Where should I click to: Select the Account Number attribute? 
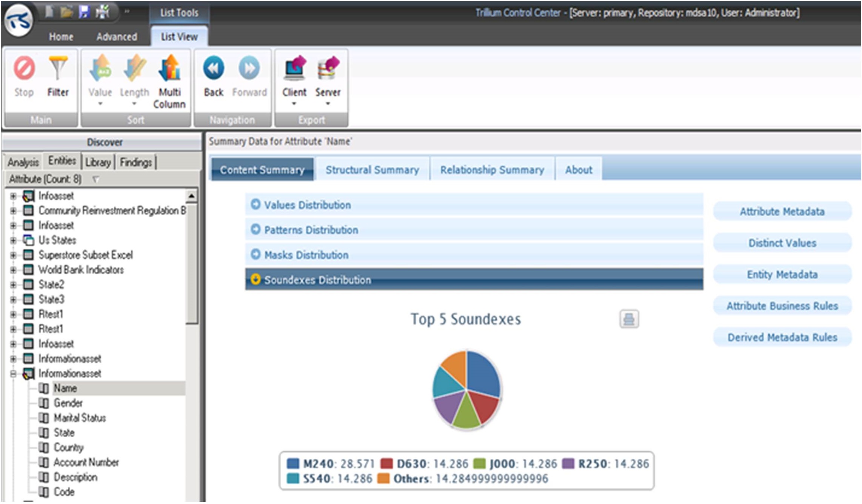click(86, 463)
